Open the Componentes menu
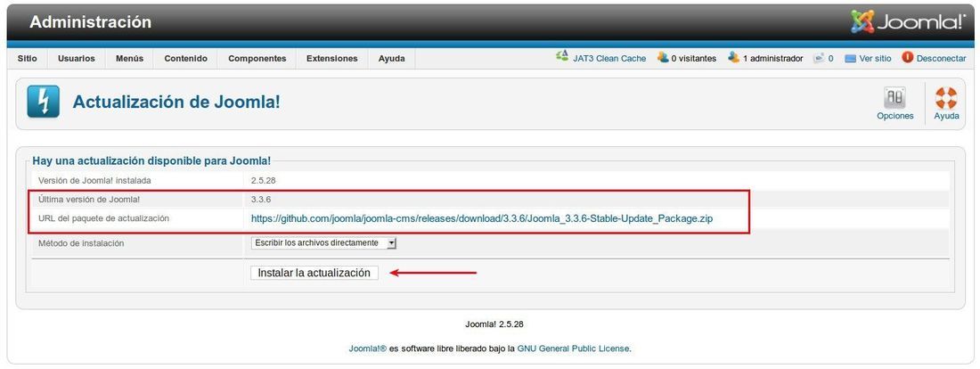Viewport: 980px width, 369px height. (257, 58)
